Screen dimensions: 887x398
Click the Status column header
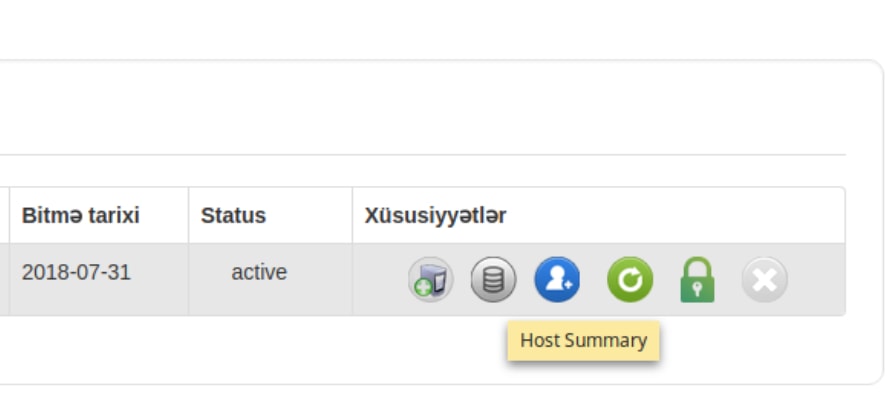click(233, 215)
